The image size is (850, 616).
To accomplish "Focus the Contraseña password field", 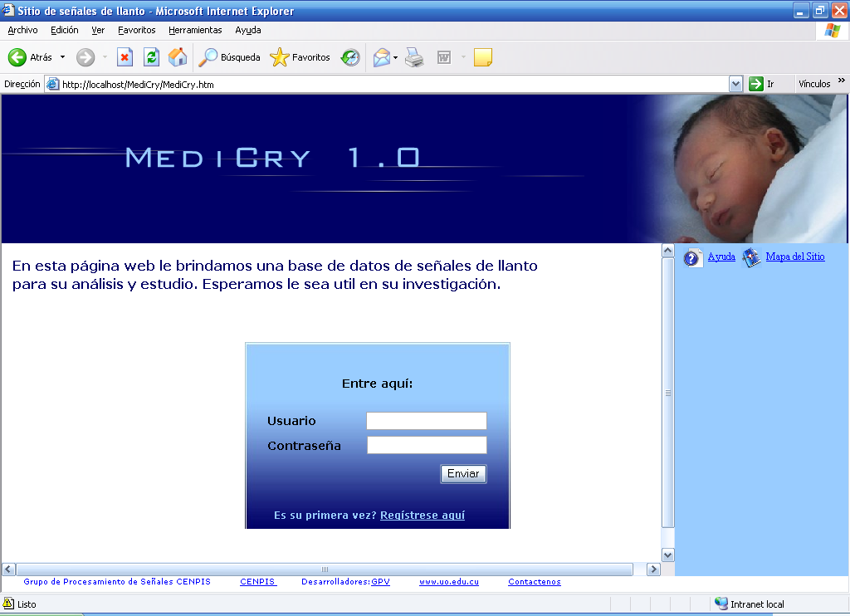I will point(427,446).
